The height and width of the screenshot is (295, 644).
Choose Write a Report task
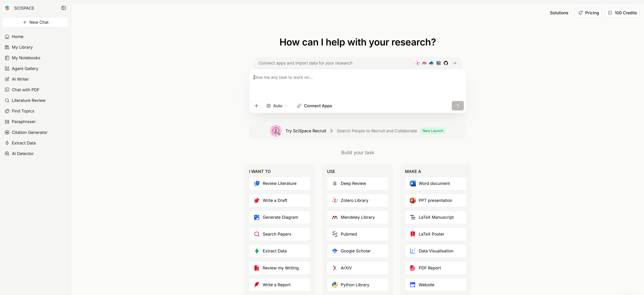pyautogui.click(x=279, y=285)
